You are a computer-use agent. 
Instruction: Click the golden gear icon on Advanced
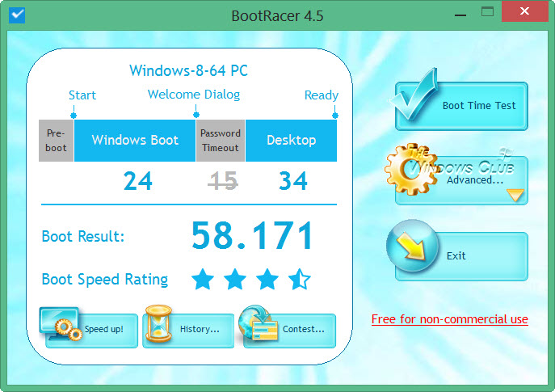pyautogui.click(x=410, y=169)
